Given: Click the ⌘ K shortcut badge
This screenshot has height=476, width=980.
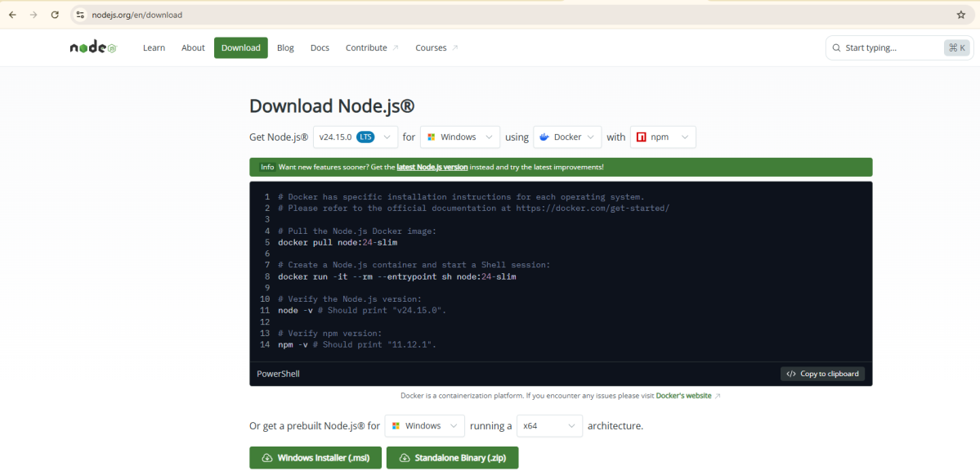Looking at the screenshot, I should (957, 47).
